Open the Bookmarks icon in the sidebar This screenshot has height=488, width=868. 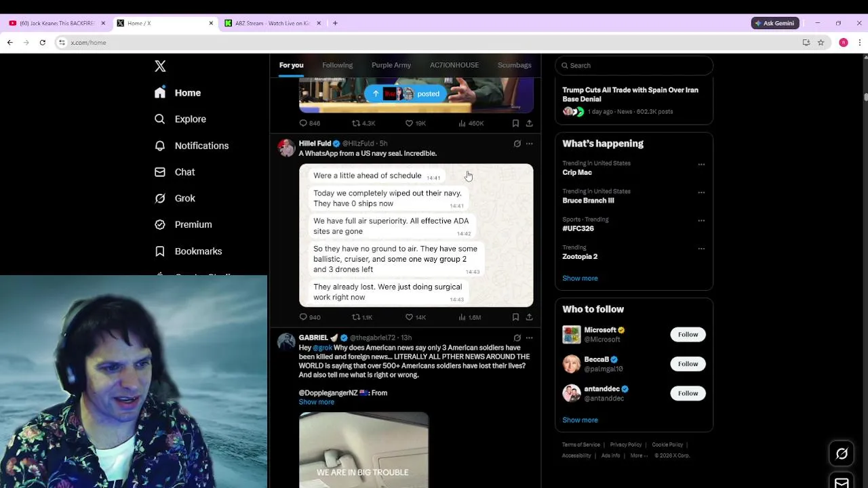(x=160, y=251)
